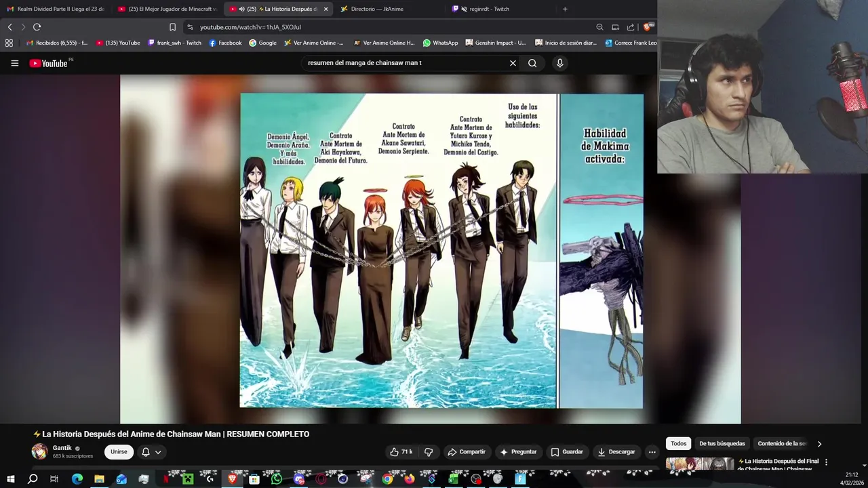
Task: Run the search with the magnifier button
Action: point(532,63)
